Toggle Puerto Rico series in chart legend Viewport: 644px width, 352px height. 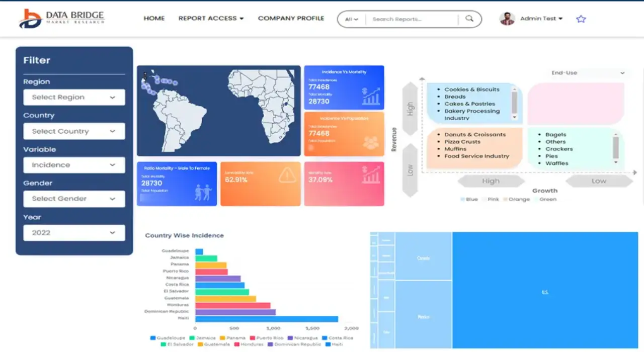267,338
